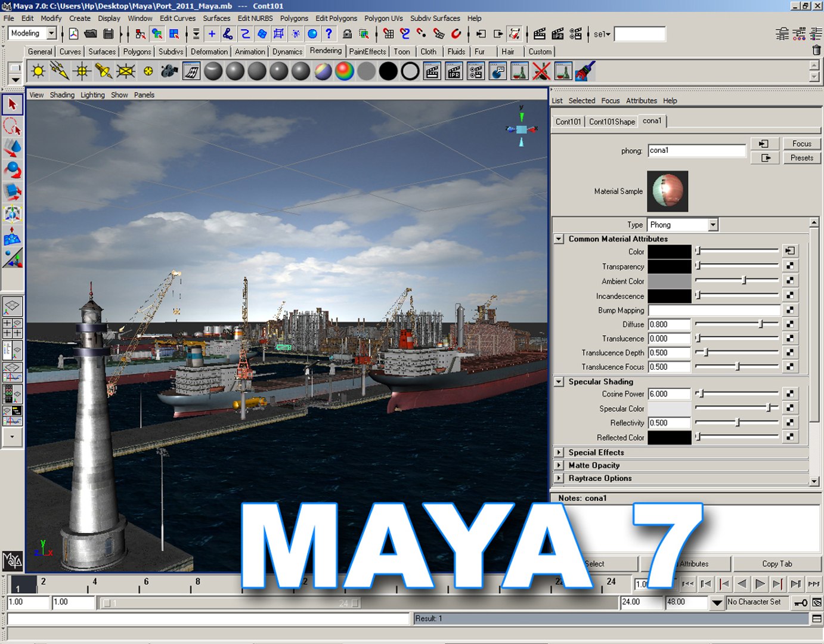Delete shelf item with trash can
Screen dimensions: 824x644
coord(816,50)
